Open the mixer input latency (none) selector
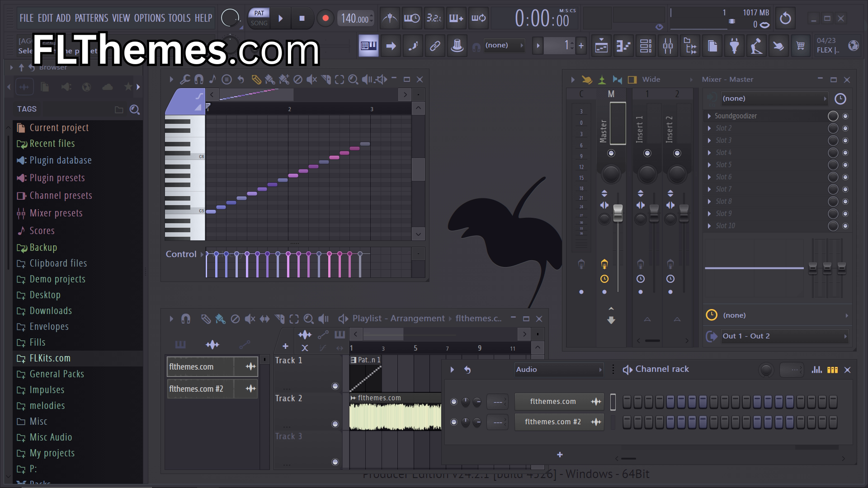The width and height of the screenshot is (868, 488). pyautogui.click(x=784, y=315)
